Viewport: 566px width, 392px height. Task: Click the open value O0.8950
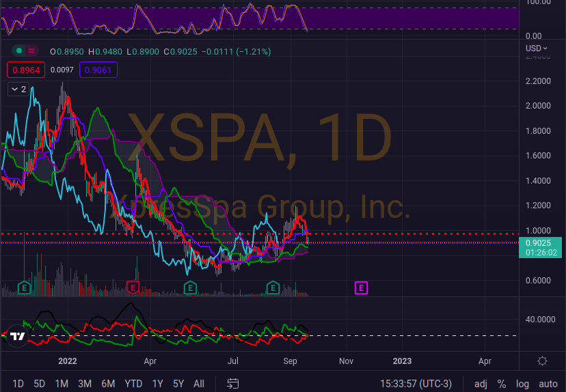[67, 52]
